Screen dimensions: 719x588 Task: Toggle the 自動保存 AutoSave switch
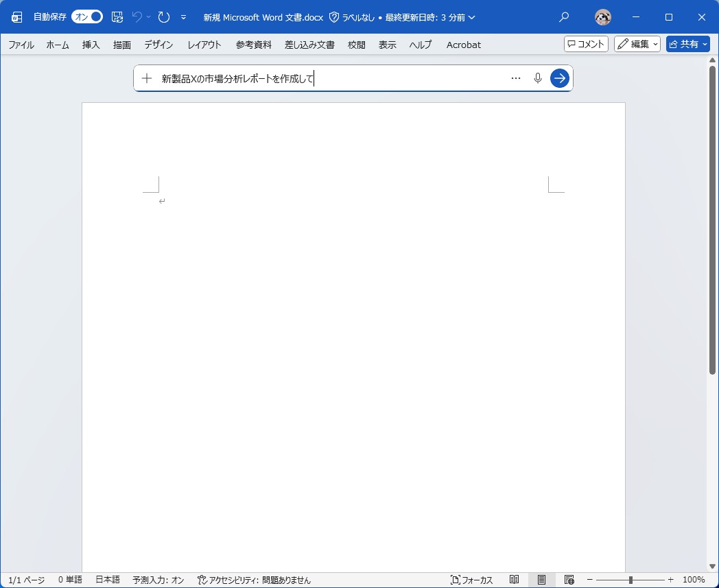pos(87,17)
